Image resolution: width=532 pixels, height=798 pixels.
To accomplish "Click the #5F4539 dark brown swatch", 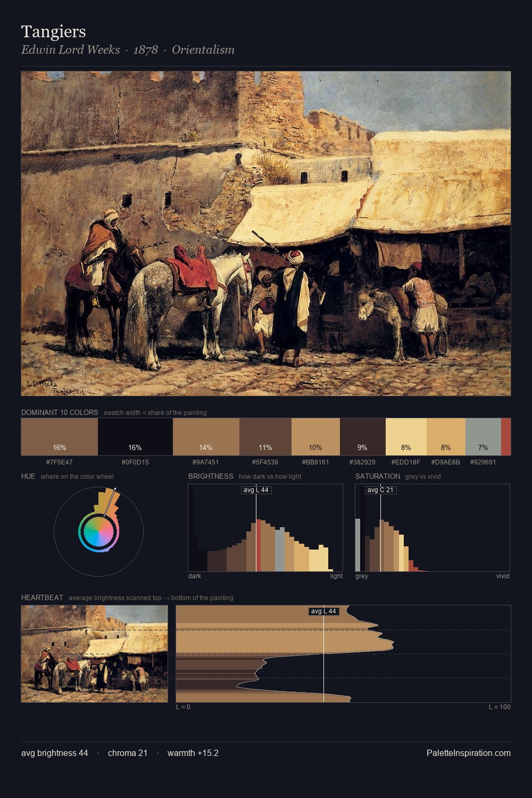I will 265,437.
